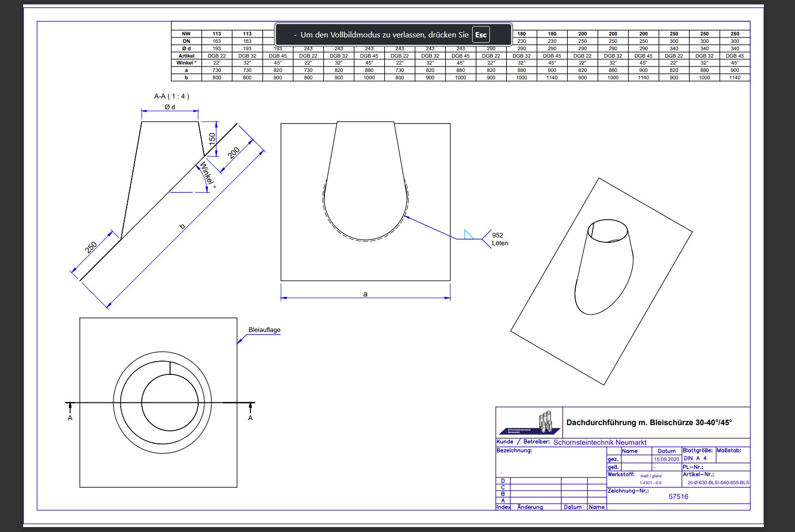This screenshot has width=795, height=532.
Task: Click the cyan weld symbol near Löten
Action: click(469, 234)
